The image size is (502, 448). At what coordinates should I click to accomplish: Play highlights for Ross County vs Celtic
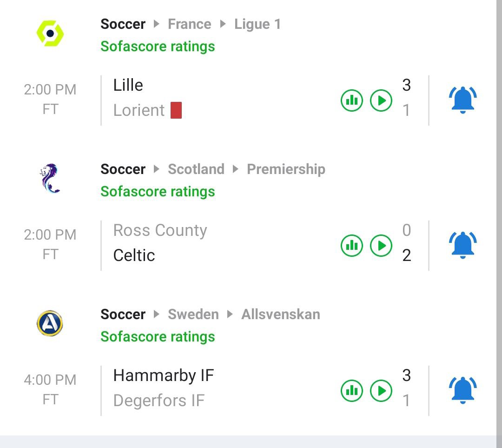tap(381, 246)
